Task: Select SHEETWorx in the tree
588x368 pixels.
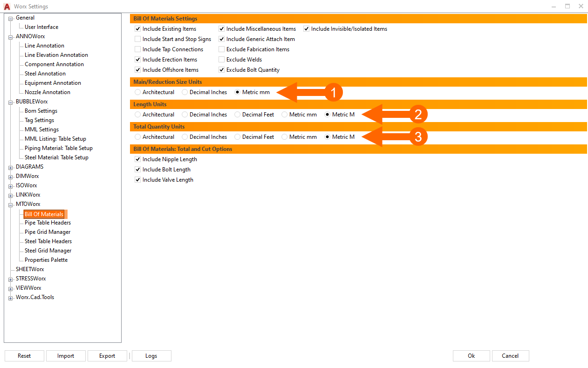Action: [30, 269]
